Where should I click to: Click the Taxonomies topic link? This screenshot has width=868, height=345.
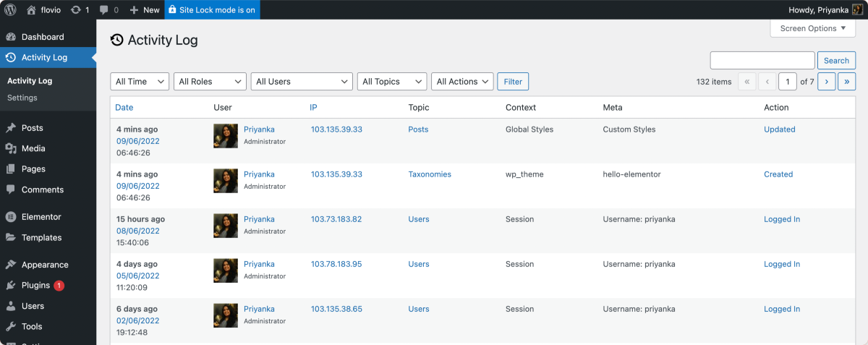(430, 174)
